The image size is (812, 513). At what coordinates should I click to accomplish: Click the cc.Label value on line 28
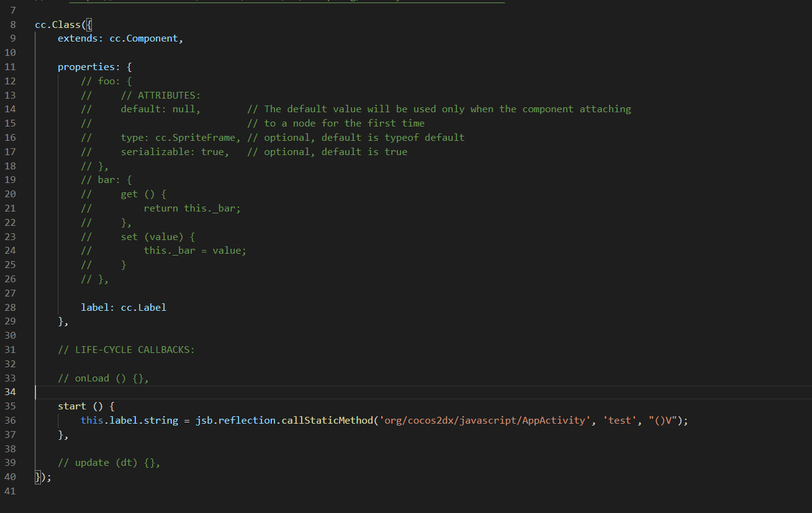pos(143,307)
